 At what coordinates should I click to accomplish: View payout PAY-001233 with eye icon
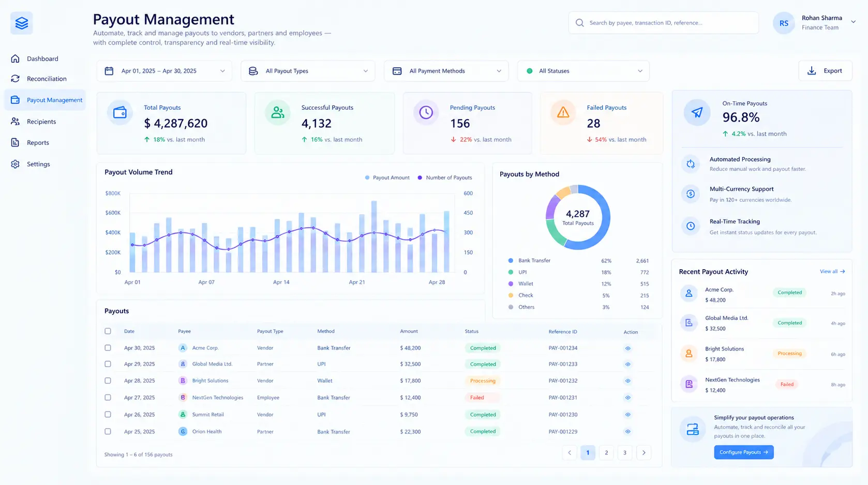point(628,364)
